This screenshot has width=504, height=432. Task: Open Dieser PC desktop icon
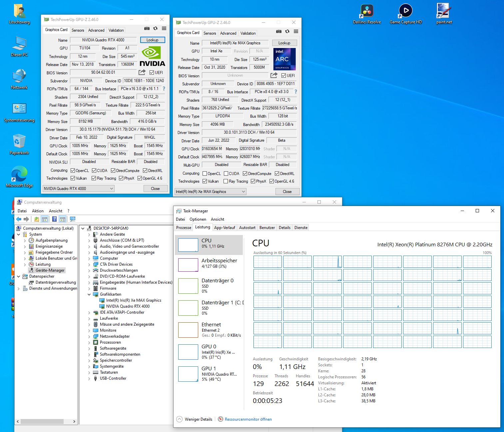(19, 47)
